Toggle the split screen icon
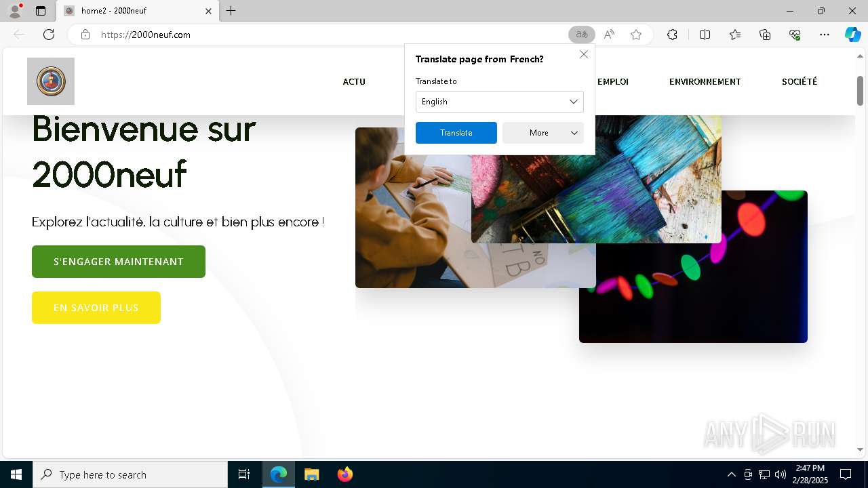This screenshot has width=868, height=488. click(705, 35)
